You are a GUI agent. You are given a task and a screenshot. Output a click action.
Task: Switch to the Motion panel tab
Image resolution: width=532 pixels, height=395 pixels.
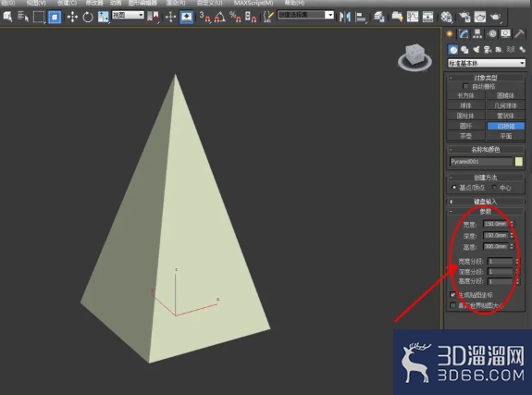[492, 33]
